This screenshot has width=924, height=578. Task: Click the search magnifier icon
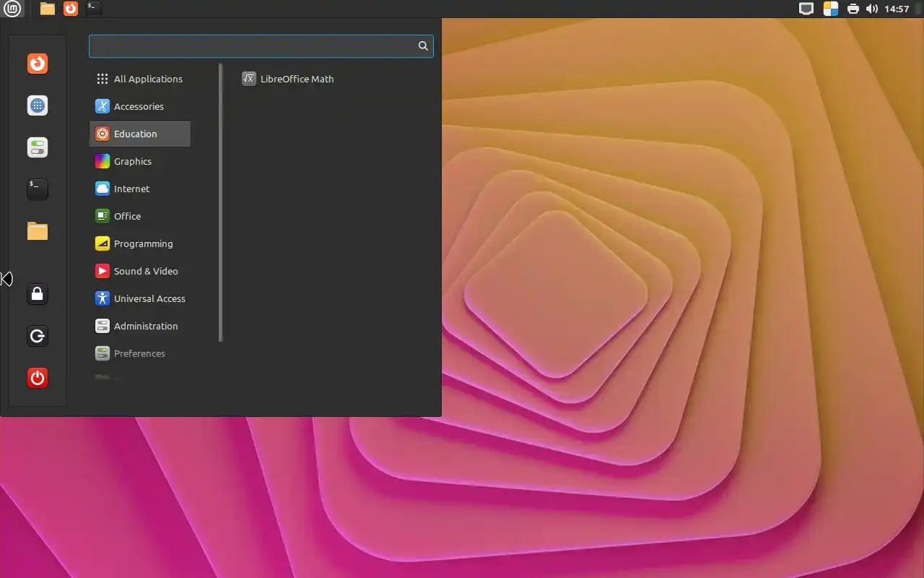423,46
